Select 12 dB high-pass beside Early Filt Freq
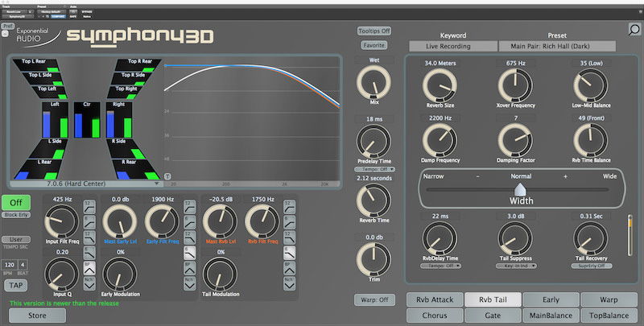This screenshot has width=644, height=326. coord(189,207)
